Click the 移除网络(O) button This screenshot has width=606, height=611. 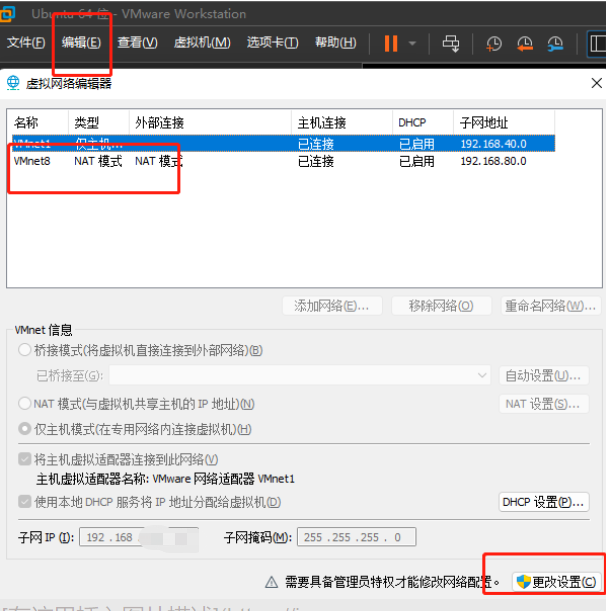tap(441, 306)
